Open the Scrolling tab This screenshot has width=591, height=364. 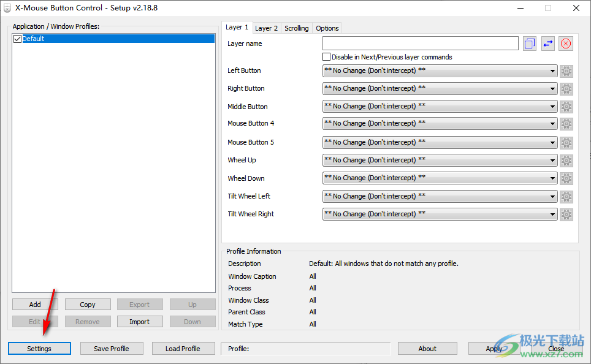[296, 28]
